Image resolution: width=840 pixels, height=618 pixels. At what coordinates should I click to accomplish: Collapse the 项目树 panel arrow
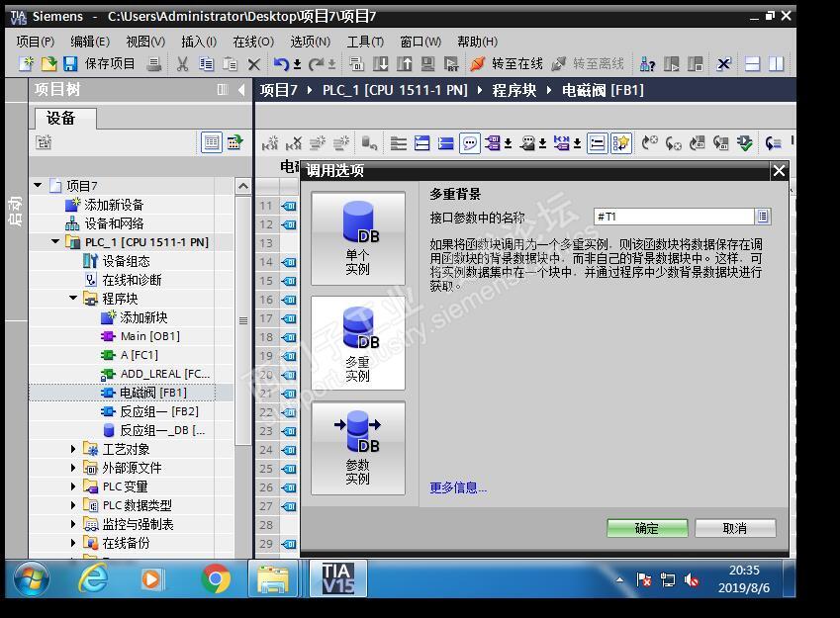241,89
